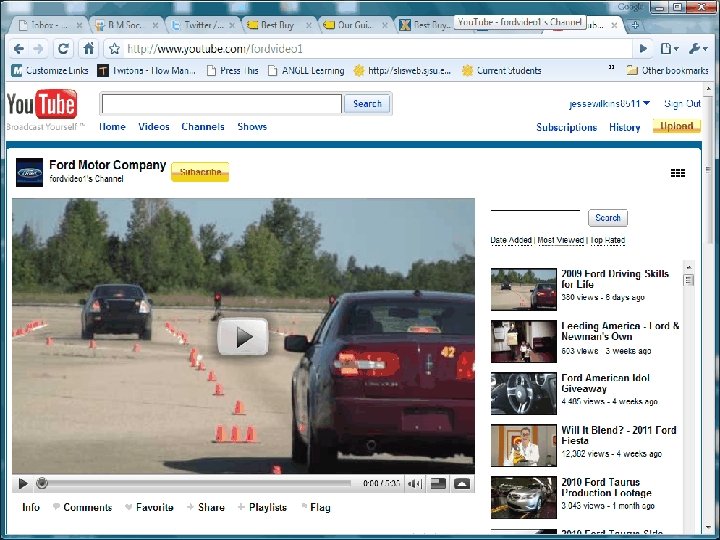Reload the page with the refresh icon
Image resolution: width=720 pixels, height=540 pixels.
[63, 49]
